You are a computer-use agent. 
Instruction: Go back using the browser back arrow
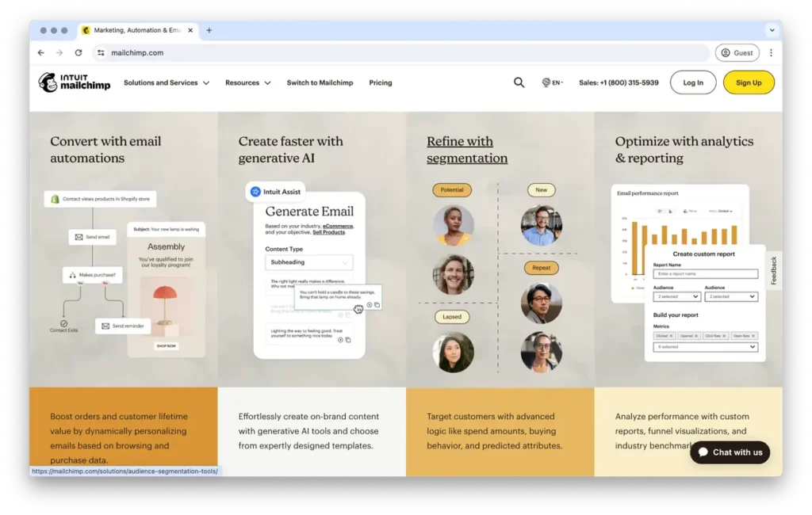coord(41,53)
